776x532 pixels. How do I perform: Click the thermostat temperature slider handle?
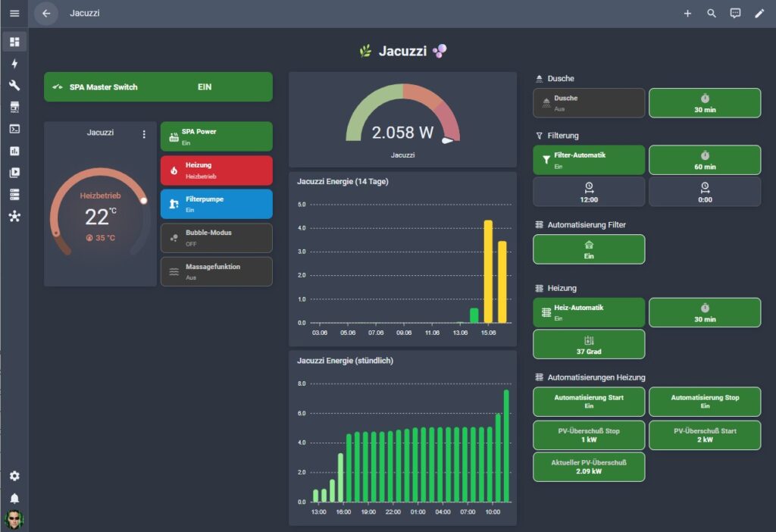[143, 200]
